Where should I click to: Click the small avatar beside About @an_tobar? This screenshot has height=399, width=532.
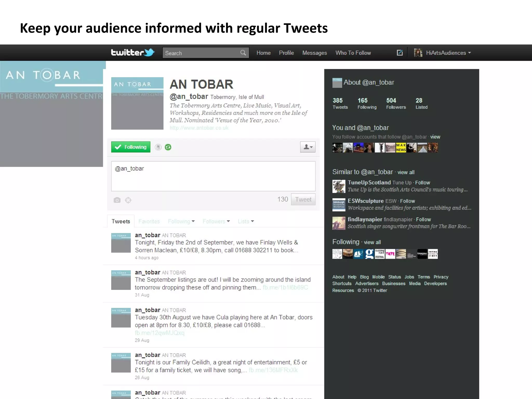(337, 83)
